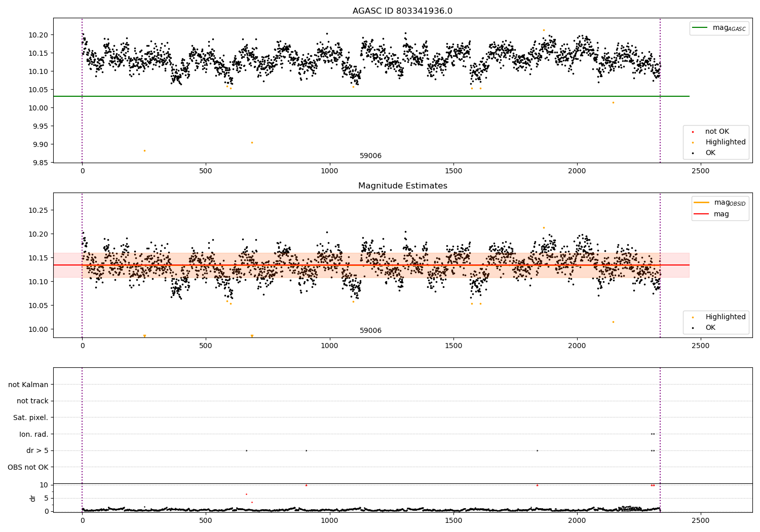760x532 pixels.
Task: Select 'Highlighted' in the middle plot legend
Action: coord(726,317)
